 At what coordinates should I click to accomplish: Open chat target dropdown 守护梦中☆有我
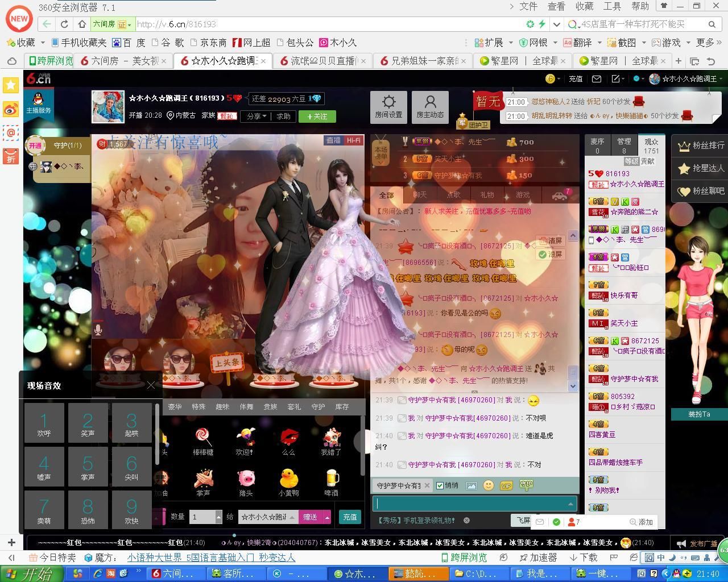point(403,485)
